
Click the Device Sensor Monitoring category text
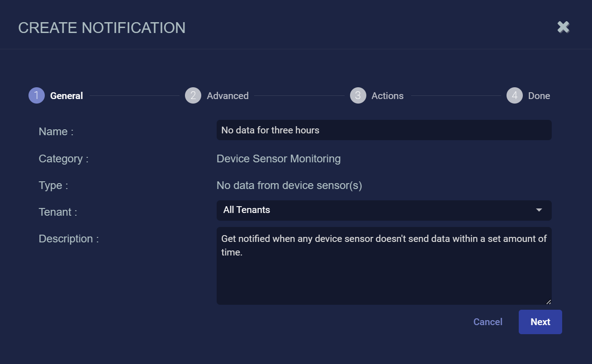pyautogui.click(x=279, y=159)
